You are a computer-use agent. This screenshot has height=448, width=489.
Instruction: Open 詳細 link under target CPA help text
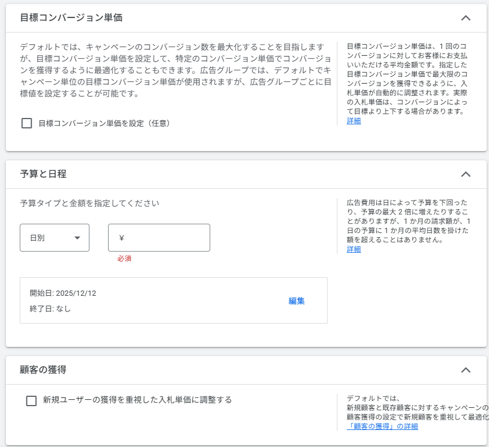(x=354, y=121)
